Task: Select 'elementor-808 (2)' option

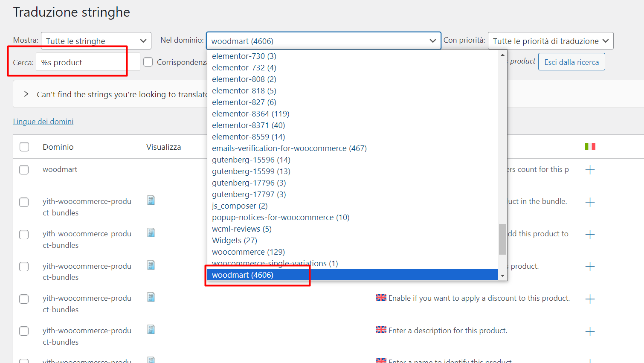Action: click(x=353, y=79)
